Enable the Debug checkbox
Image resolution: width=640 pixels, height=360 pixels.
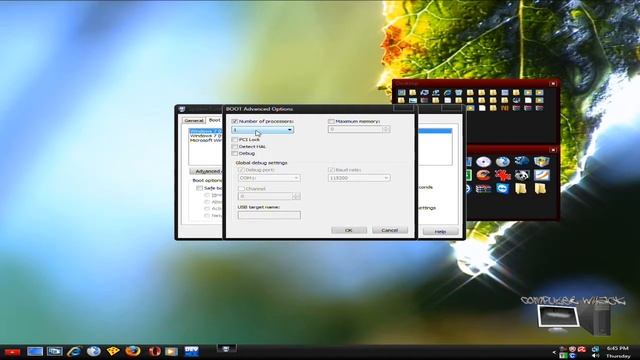[x=234, y=153]
